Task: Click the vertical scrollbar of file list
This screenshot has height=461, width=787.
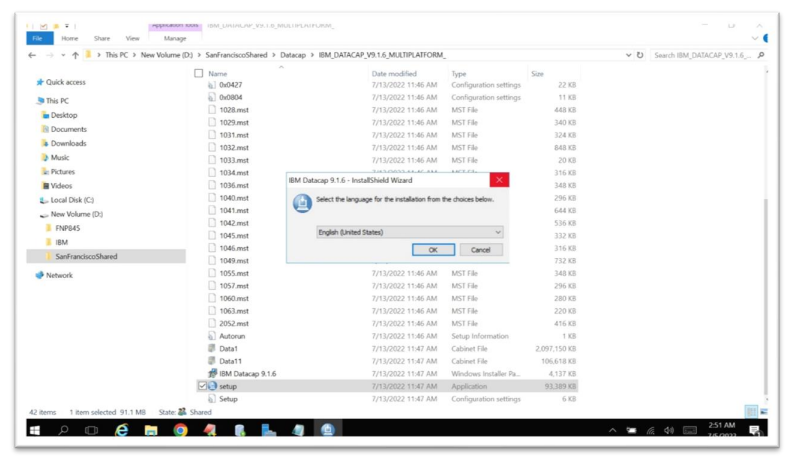Action: tap(765, 296)
